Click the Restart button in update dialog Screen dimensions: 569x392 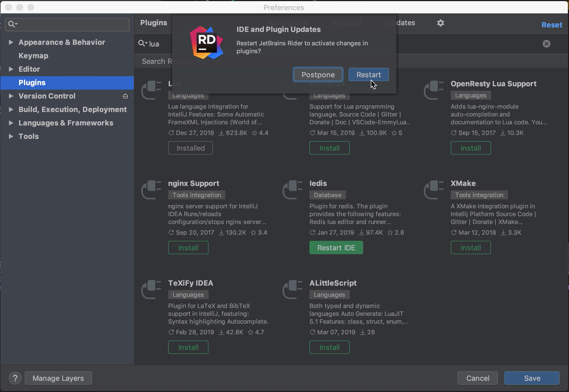369,75
